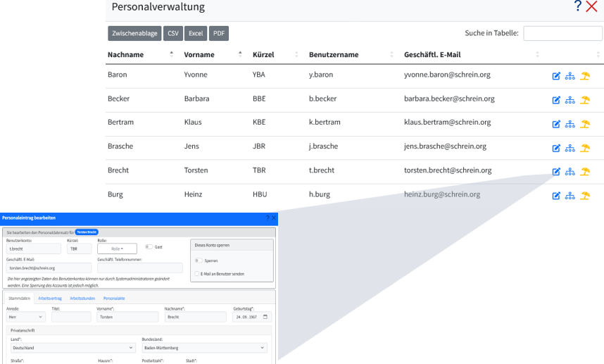Edit Klaus Bertram's personnel entry
This screenshot has width=604, height=364.
coord(556,124)
